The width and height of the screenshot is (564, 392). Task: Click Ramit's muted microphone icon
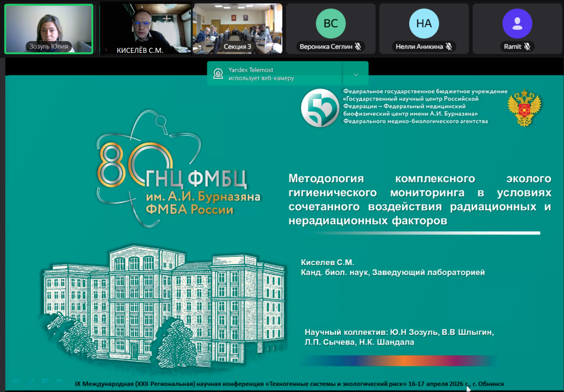(x=527, y=47)
